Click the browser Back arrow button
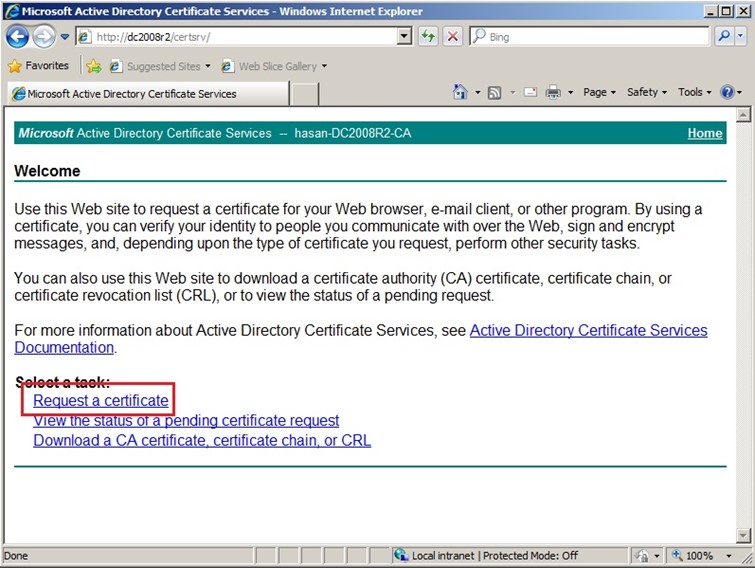 point(17,37)
